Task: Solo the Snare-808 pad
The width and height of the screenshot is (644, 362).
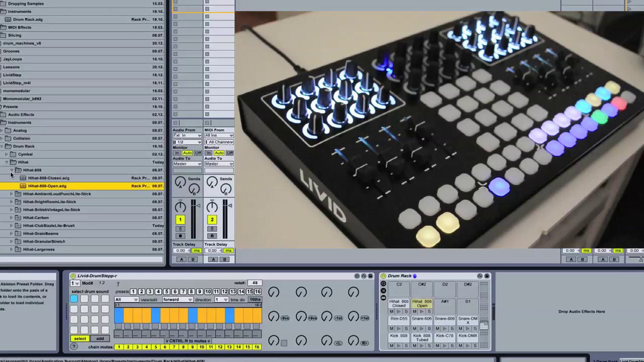Action: coord(452,328)
